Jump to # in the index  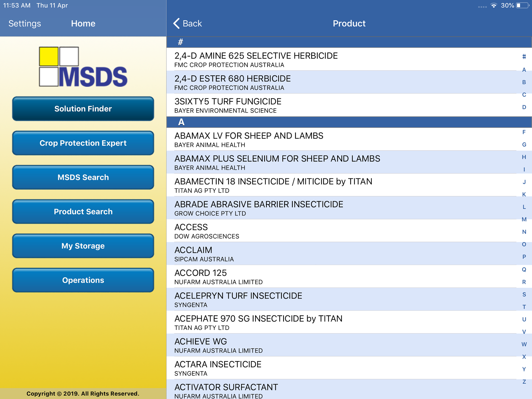(x=524, y=56)
